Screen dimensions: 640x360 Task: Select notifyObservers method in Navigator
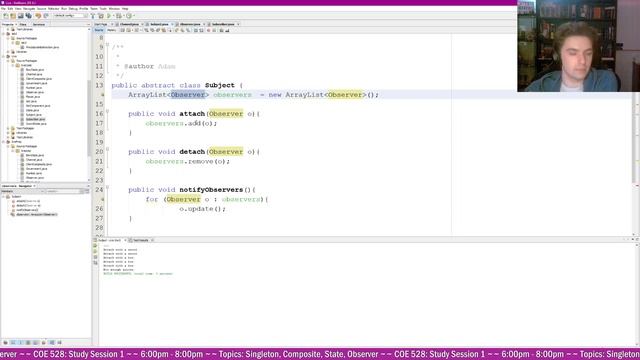tap(27, 210)
